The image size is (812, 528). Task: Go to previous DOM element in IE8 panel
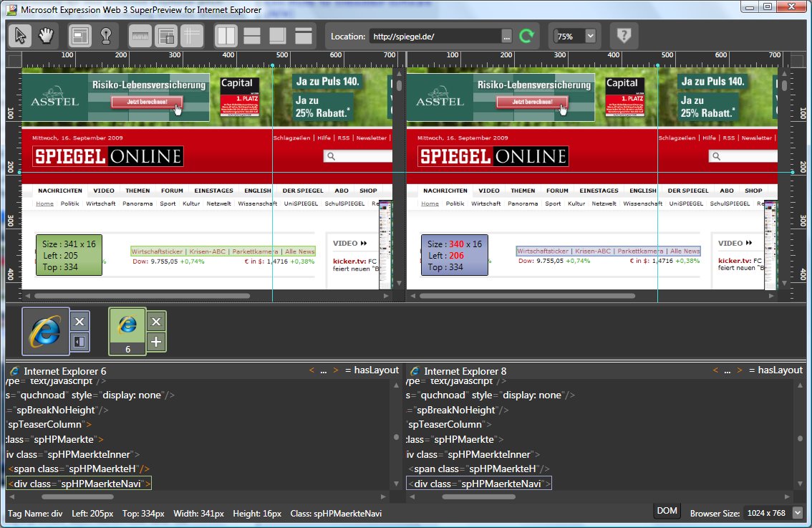pyautogui.click(x=715, y=370)
